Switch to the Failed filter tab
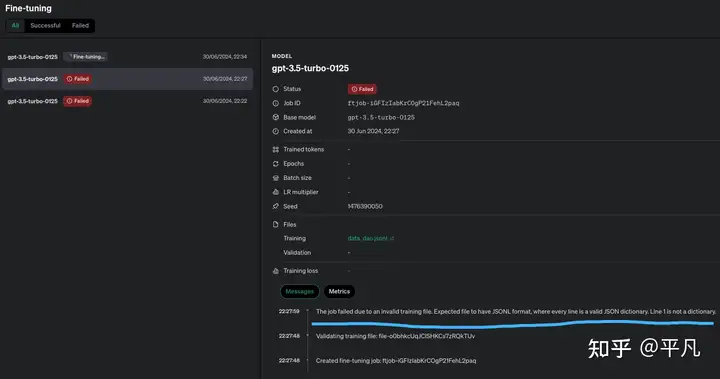 (x=80, y=26)
